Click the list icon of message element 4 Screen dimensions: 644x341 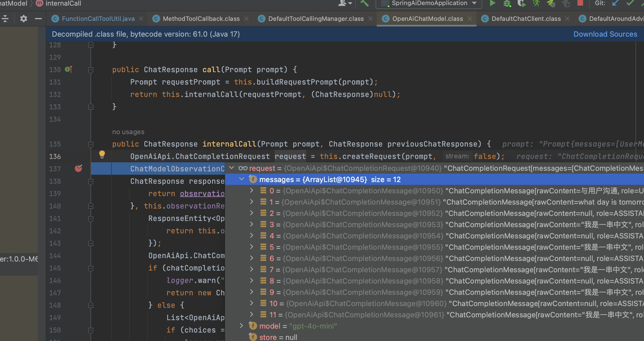click(x=263, y=236)
